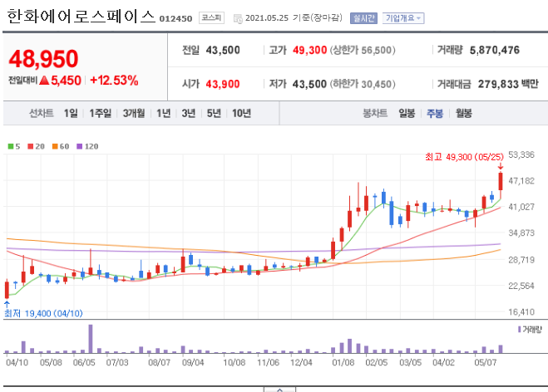The width and height of the screenshot is (548, 392).
Task: Click the +12.53% change value
Action: click(114, 81)
